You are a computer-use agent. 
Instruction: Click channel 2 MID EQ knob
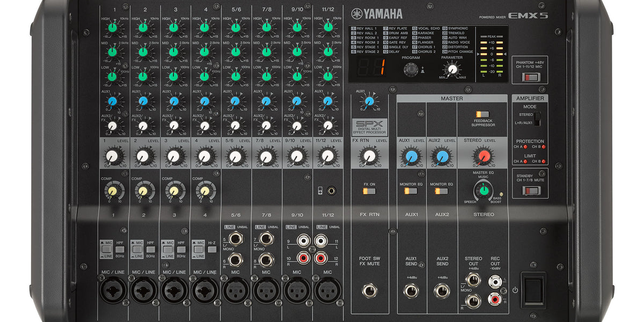point(143,52)
